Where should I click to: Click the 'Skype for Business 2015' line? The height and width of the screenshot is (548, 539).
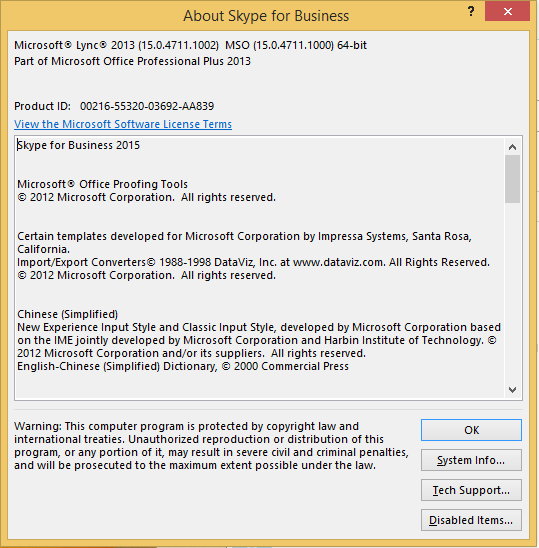(x=79, y=145)
